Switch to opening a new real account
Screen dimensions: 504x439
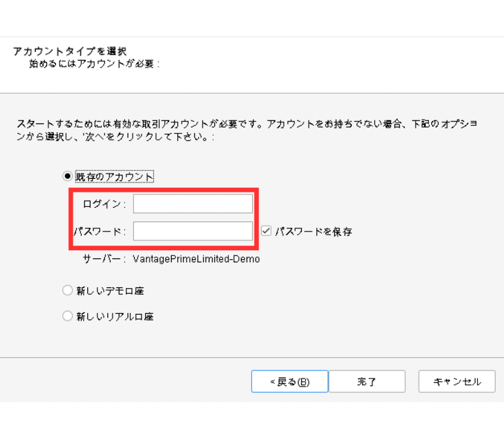pos(67,316)
